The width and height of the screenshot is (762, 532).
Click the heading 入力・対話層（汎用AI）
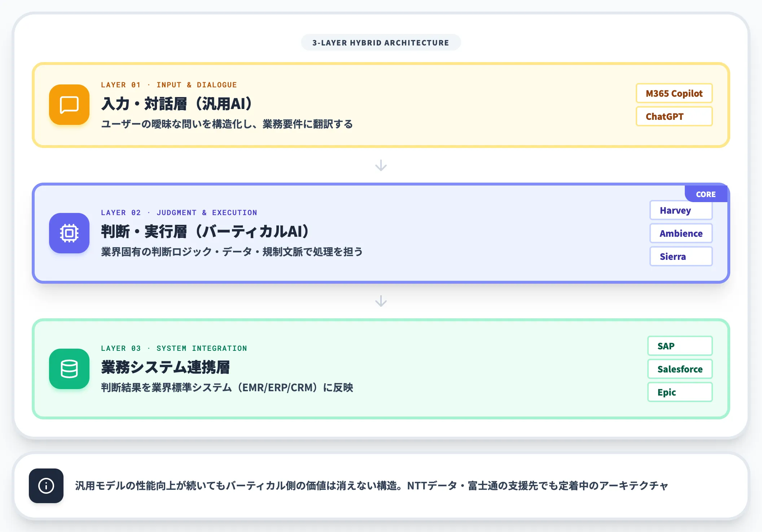pos(178,104)
